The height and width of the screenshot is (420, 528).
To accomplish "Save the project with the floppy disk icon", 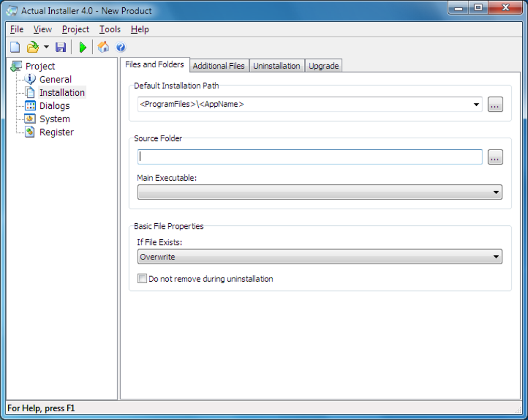I will 61,47.
